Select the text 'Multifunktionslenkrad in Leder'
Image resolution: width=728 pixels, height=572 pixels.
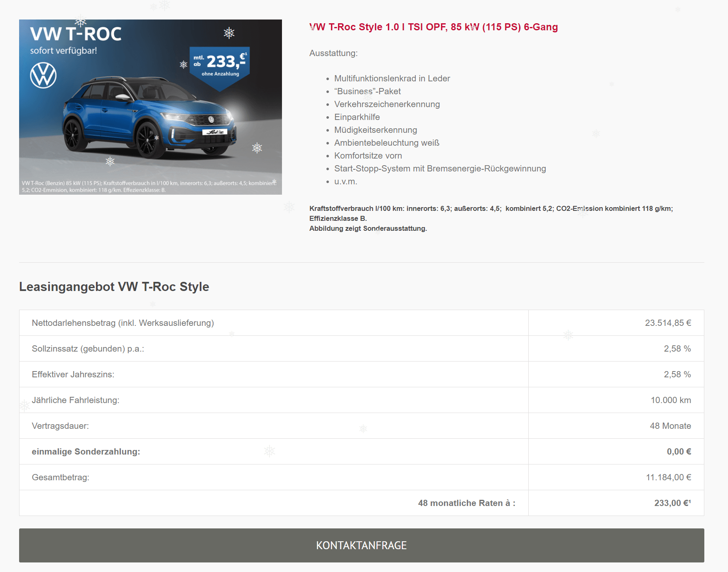click(392, 78)
